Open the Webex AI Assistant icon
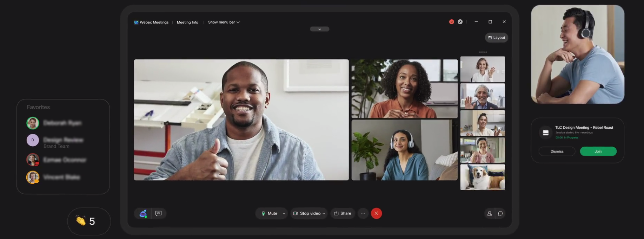This screenshot has width=644, height=239. pos(143,213)
